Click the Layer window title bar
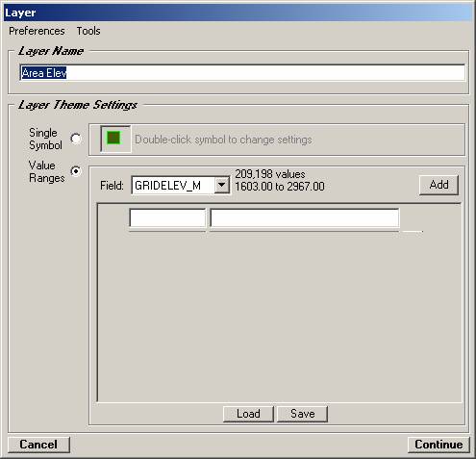 tap(238, 13)
